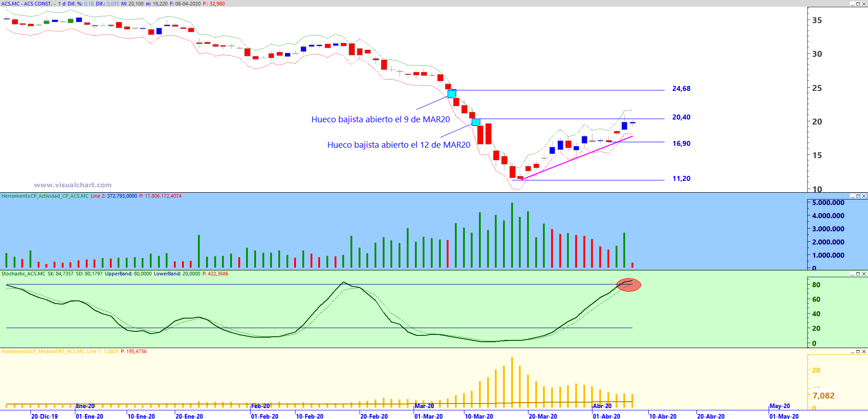Click the 'm: 19,220' minimum value
This screenshot has width=868, height=419.
pos(157,4)
